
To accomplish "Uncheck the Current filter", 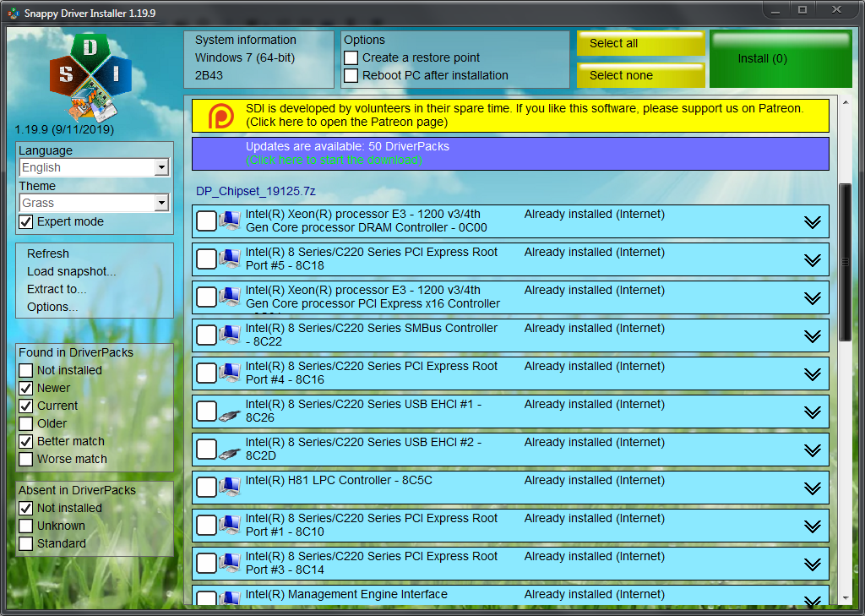I will pyautogui.click(x=26, y=406).
